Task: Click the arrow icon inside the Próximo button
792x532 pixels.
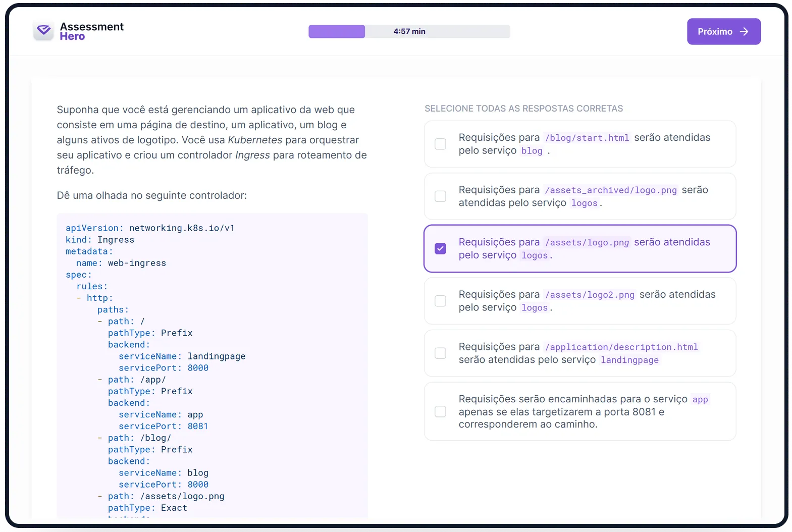Action: (744, 32)
